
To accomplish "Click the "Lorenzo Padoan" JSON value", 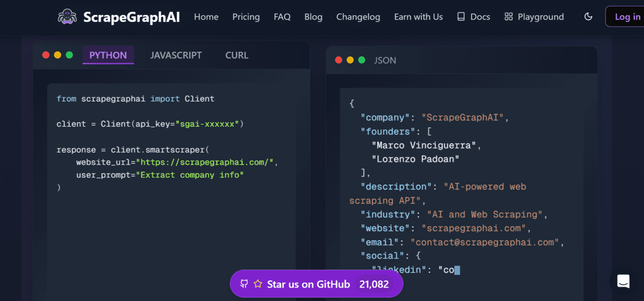I will pos(415,159).
